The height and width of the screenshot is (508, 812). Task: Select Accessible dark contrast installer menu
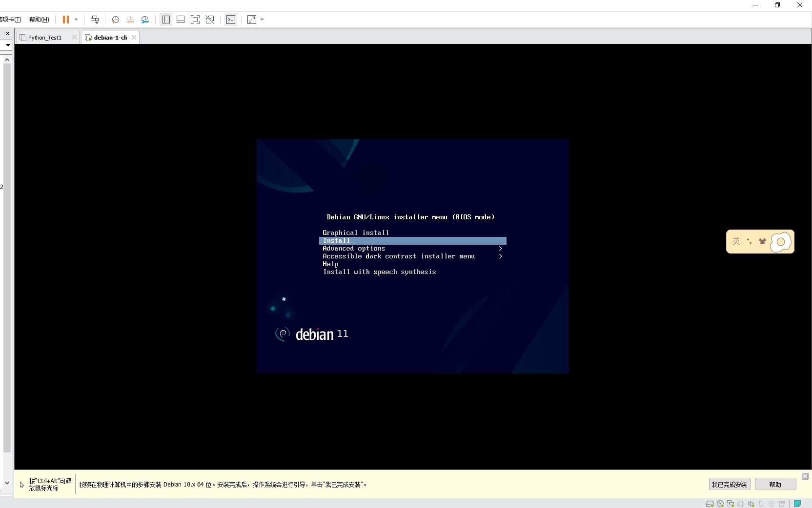(399, 256)
